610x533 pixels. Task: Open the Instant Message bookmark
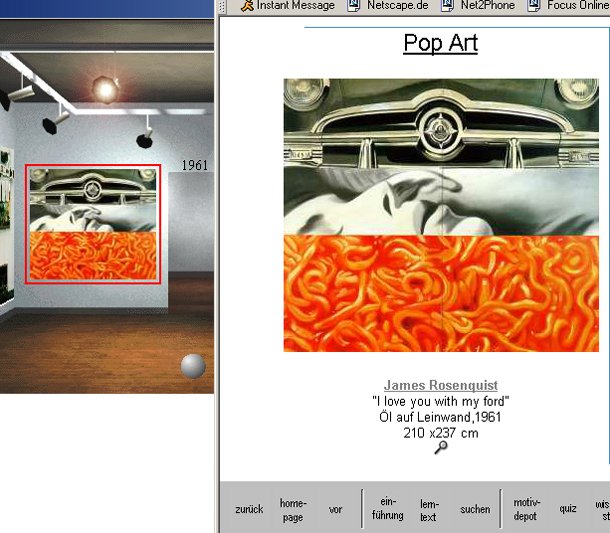click(287, 5)
